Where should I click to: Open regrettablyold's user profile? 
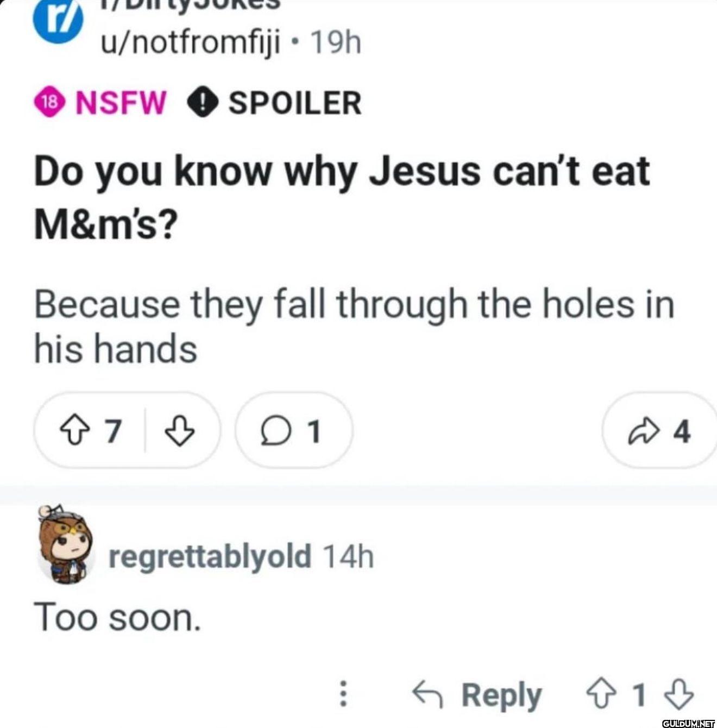210,556
